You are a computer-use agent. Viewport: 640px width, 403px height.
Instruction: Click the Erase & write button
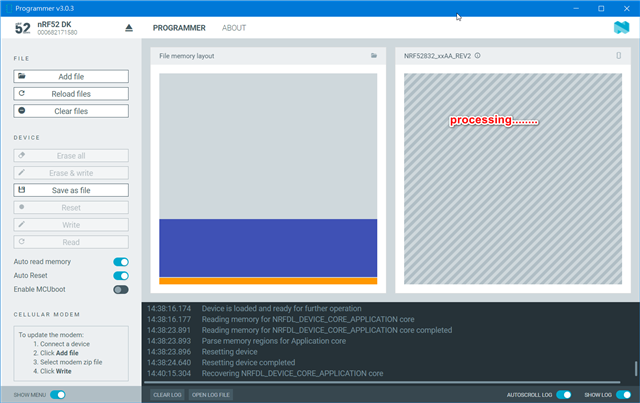tap(71, 173)
